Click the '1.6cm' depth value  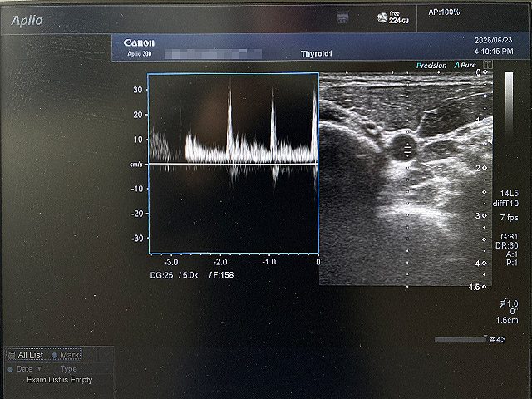[x=507, y=320]
